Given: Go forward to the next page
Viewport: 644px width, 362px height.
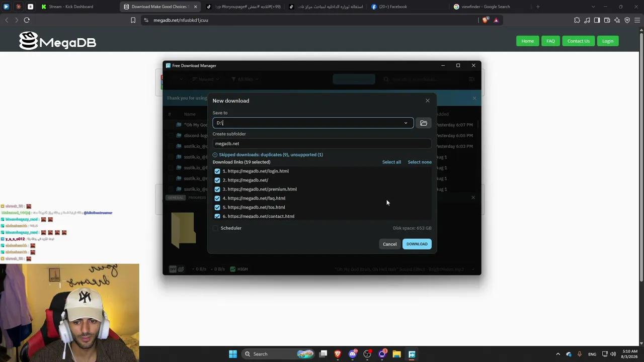Looking at the screenshot, I should click(17, 20).
